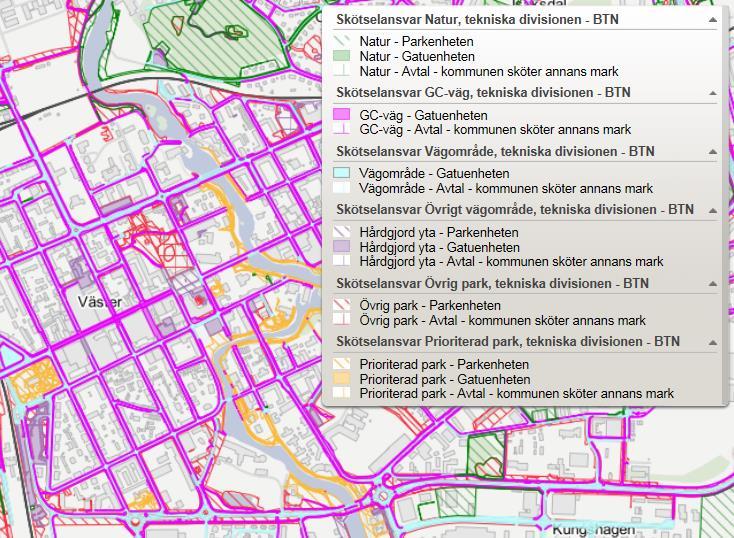The height and width of the screenshot is (538, 734).
Task: Click the Övrig park - Avtal legend symbol
Action: pyautogui.click(x=341, y=320)
